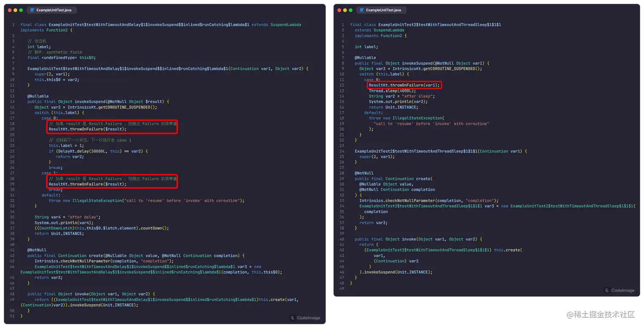
Task: Click line number 49 in the right window
Action: [x=342, y=288]
